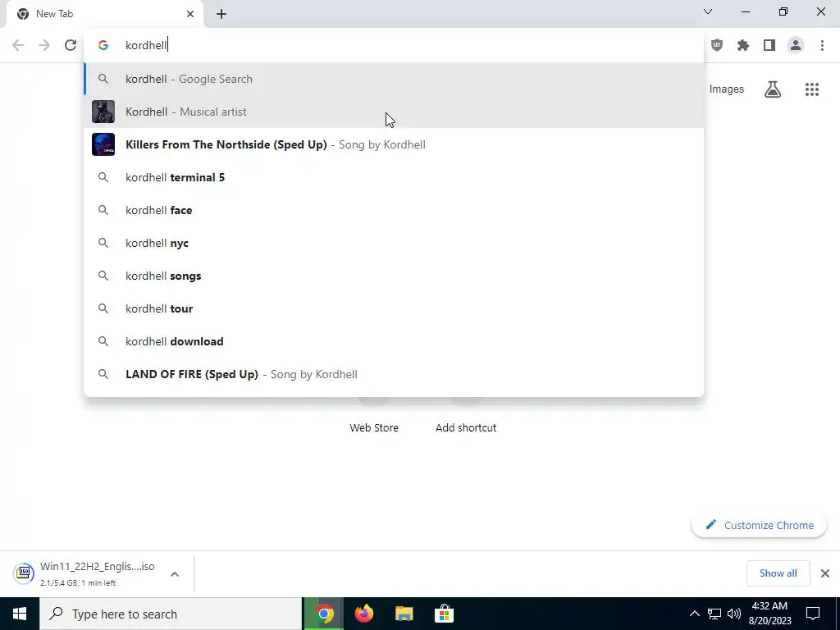The image size is (840, 630).
Task: Open File Explorer from the taskbar
Action: (404, 614)
